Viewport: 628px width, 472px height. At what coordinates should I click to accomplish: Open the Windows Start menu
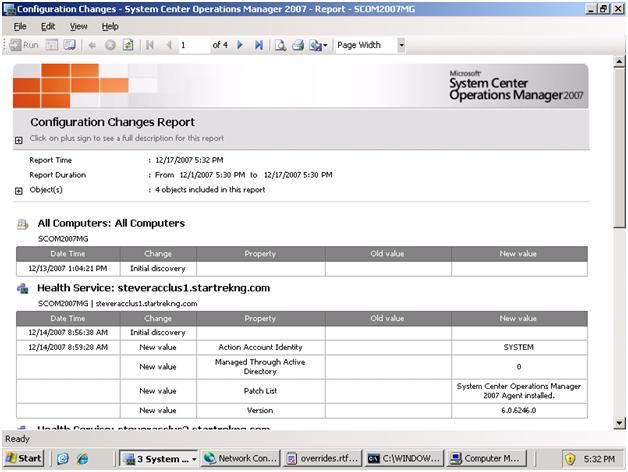click(x=24, y=458)
